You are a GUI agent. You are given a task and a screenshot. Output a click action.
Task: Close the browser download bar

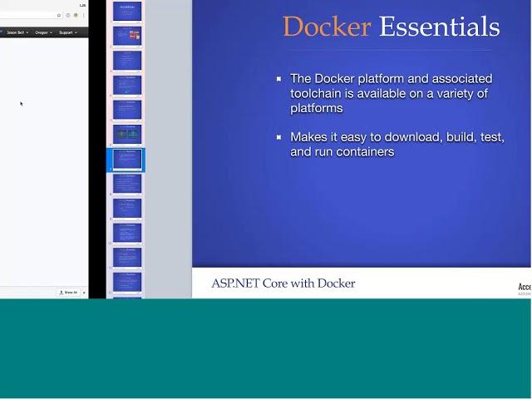[84, 292]
